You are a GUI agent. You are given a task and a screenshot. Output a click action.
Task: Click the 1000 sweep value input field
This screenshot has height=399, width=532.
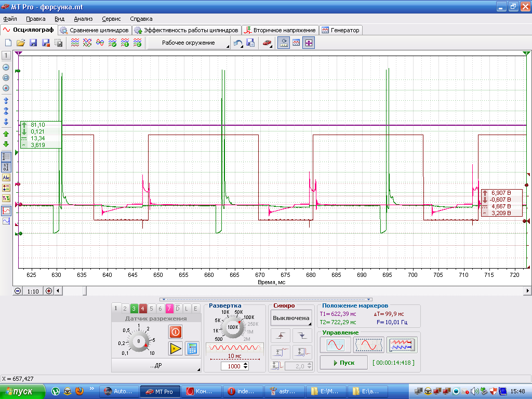pyautogui.click(x=232, y=366)
